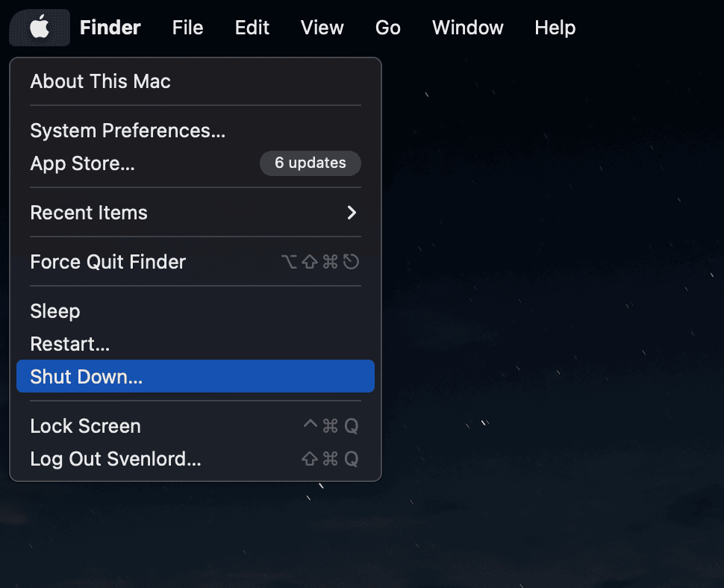Put the Mac to Sleep
Screen dimensions: 724x588
pyautogui.click(x=54, y=311)
